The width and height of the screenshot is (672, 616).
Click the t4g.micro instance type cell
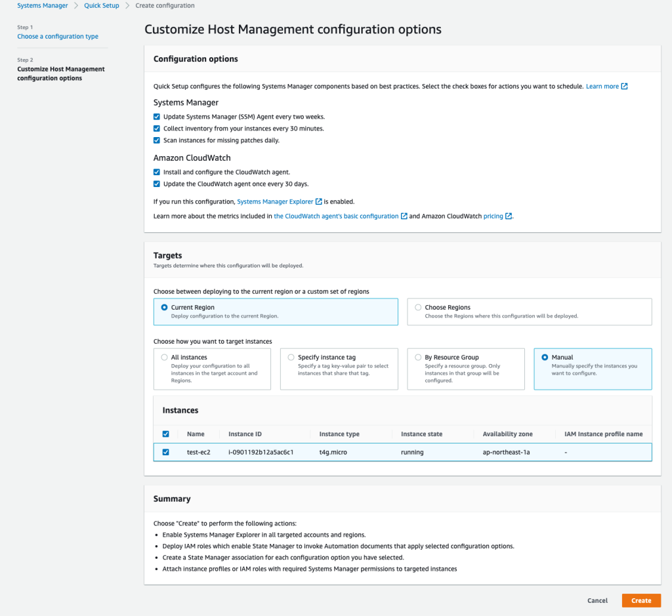click(x=333, y=452)
